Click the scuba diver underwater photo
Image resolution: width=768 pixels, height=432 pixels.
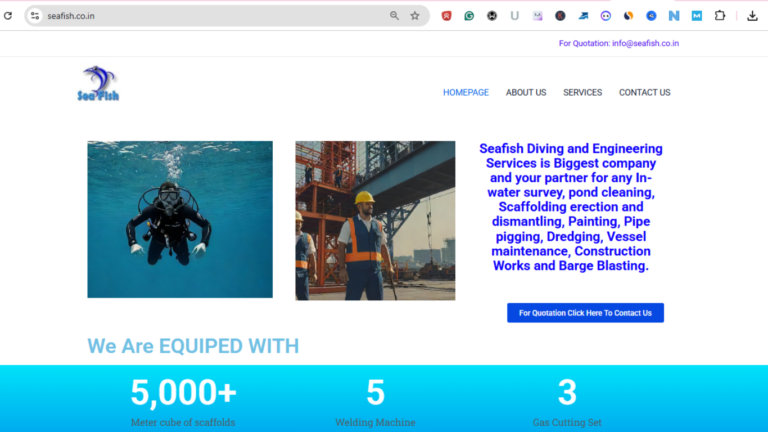tap(180, 219)
